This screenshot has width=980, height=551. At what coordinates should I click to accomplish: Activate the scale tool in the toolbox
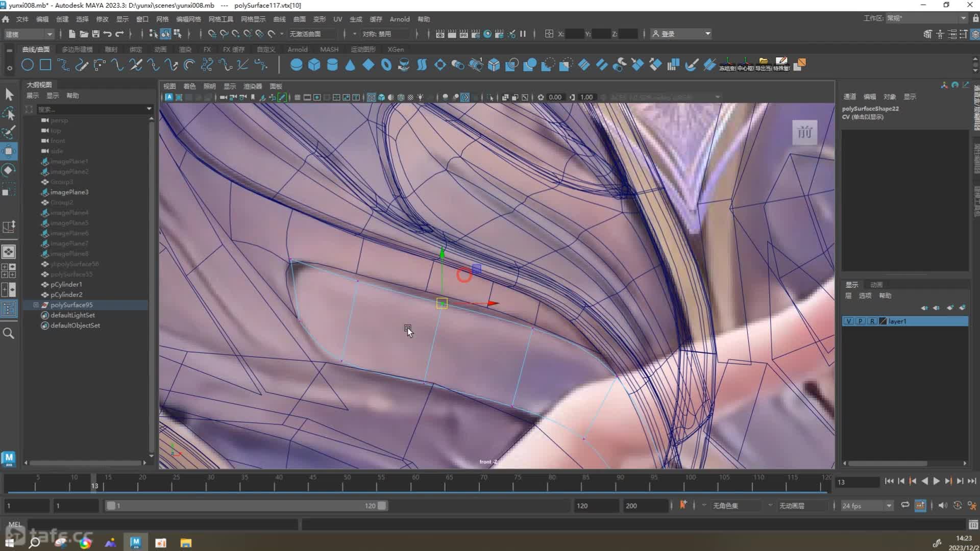9,189
